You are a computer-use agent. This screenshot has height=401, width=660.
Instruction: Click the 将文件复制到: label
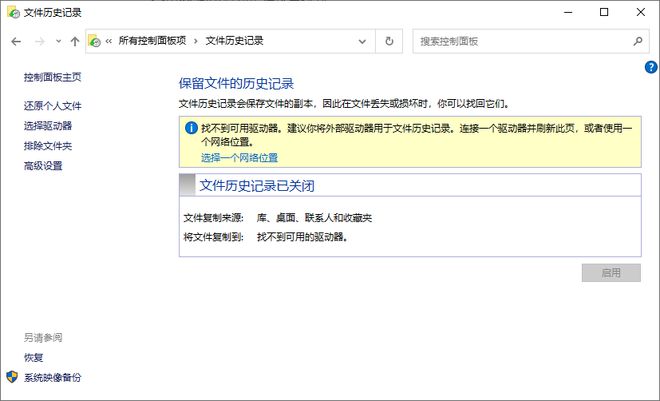pos(214,237)
